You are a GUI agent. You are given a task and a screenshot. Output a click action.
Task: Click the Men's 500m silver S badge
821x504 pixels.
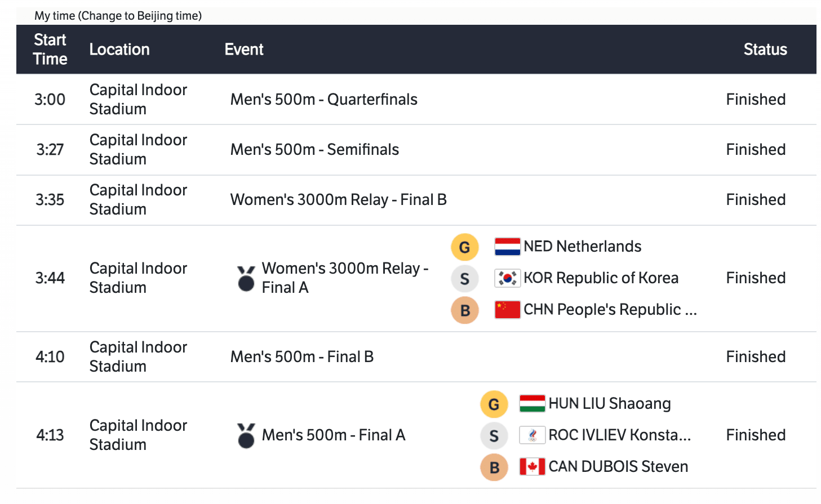click(494, 436)
